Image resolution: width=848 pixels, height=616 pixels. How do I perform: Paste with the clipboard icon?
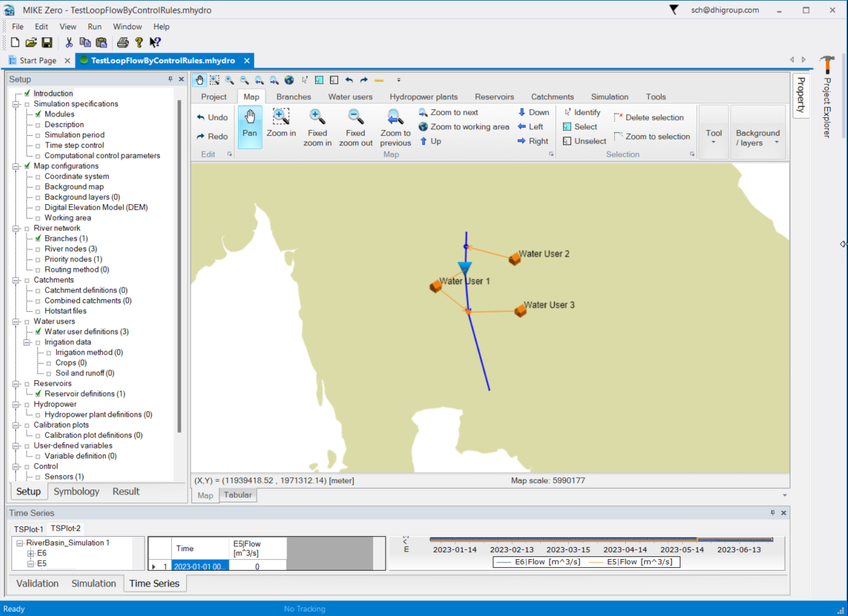101,42
